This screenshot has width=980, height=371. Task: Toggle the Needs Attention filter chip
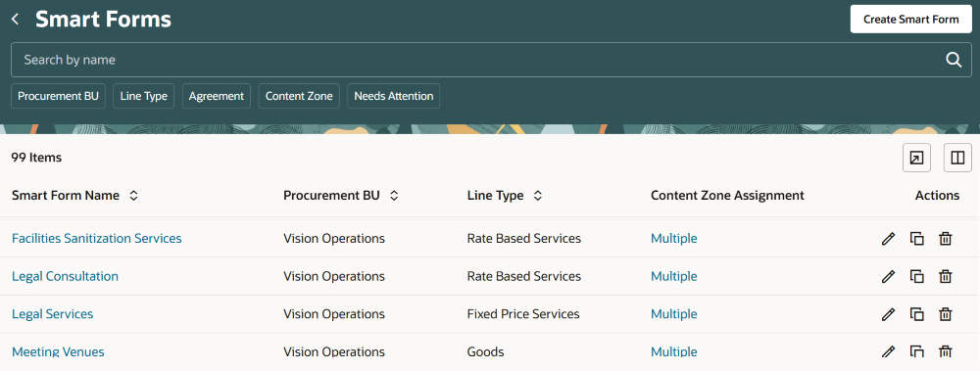tap(394, 96)
